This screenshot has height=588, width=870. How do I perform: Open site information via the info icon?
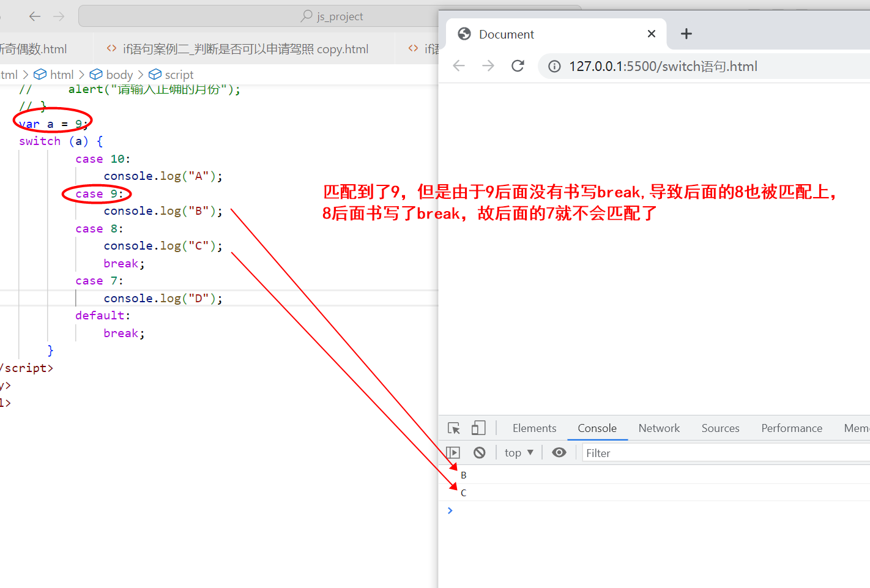tap(554, 66)
